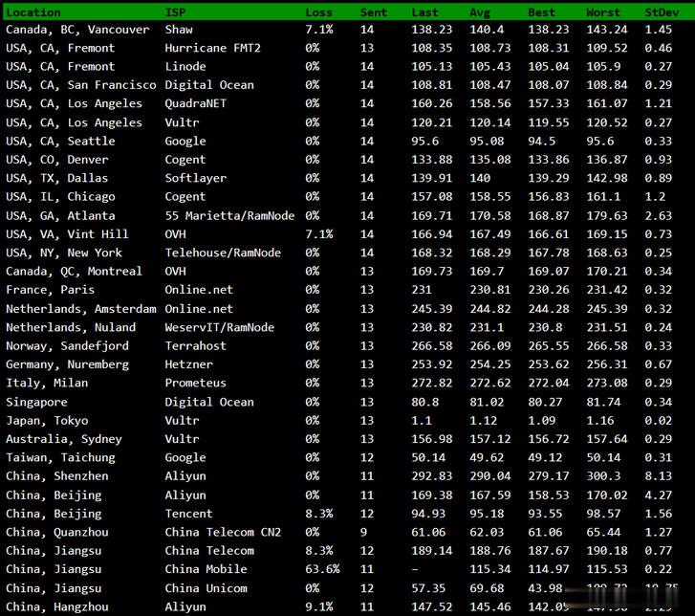Click the 94.5 best latency value
The width and height of the screenshot is (695, 616).
[x=541, y=141]
